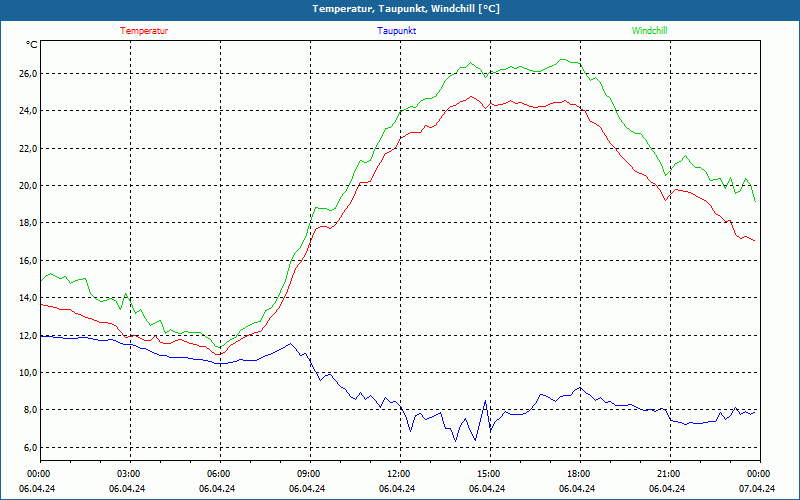Click the 12:00 time axis label
Image resolution: width=800 pixels, height=500 pixels.
[x=400, y=474]
